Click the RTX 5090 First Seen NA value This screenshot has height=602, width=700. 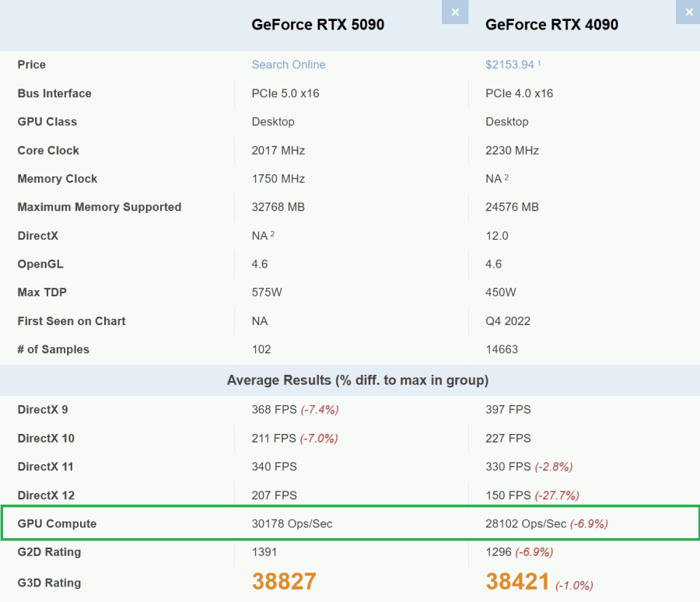pyautogui.click(x=260, y=321)
